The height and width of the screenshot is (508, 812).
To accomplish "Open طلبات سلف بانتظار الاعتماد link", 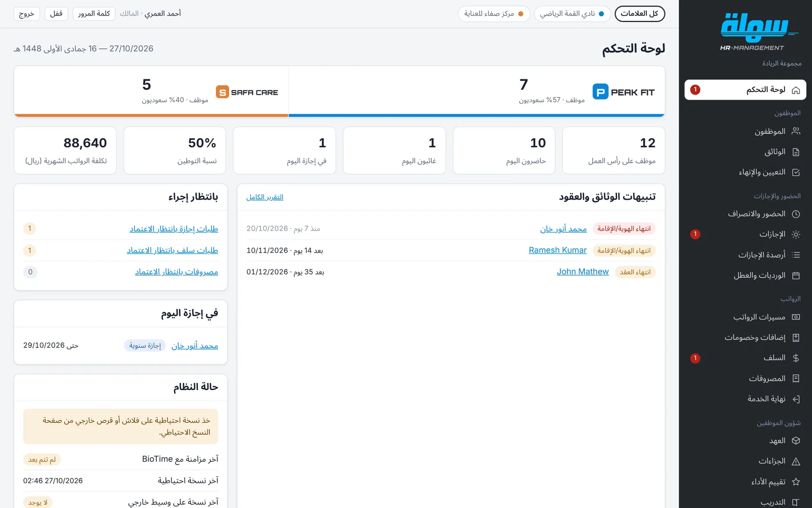I will [x=173, y=250].
